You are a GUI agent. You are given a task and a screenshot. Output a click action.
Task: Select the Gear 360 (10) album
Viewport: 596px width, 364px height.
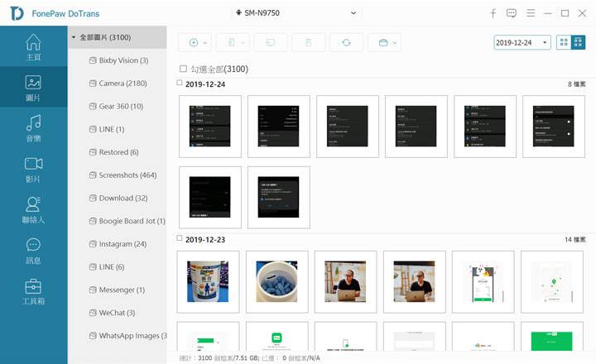coord(116,107)
